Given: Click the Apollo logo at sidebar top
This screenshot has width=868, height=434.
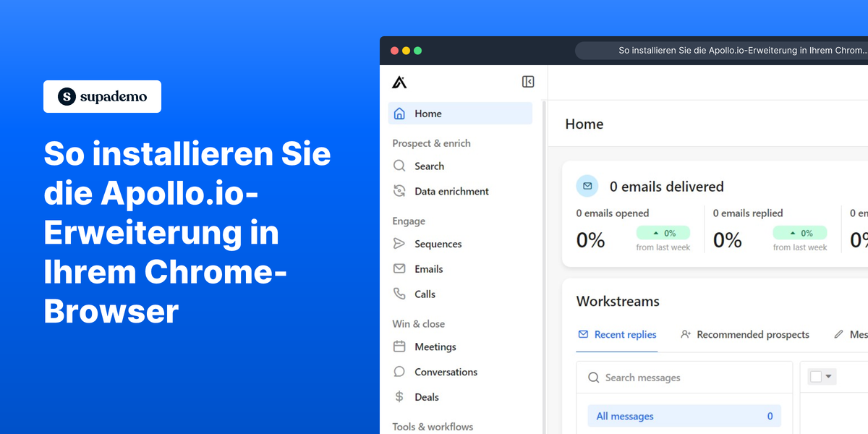Looking at the screenshot, I should [x=399, y=82].
